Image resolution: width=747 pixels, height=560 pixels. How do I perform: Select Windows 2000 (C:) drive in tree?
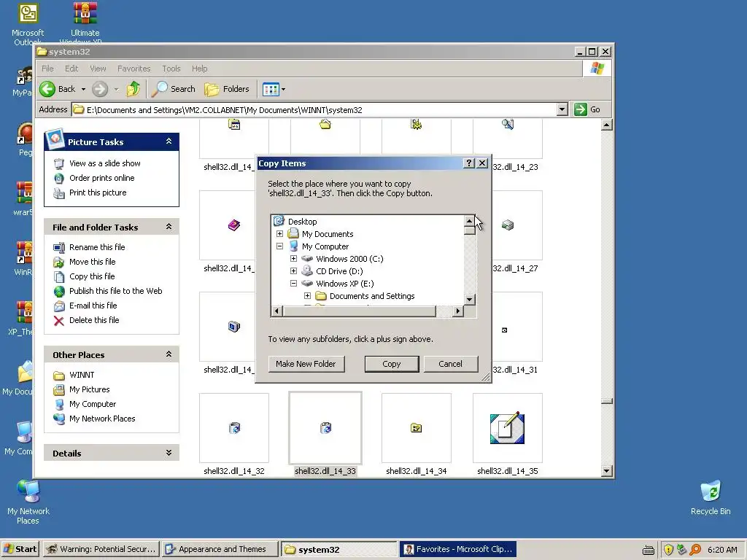click(349, 259)
